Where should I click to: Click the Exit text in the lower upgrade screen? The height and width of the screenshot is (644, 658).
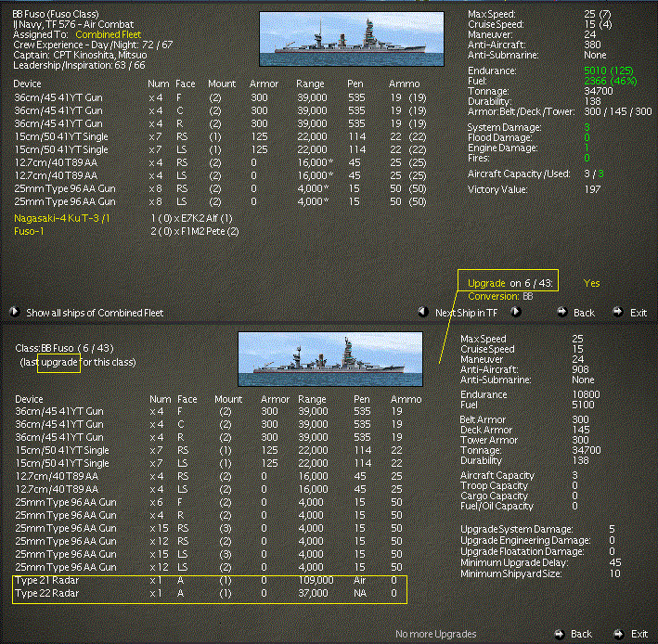(x=639, y=634)
